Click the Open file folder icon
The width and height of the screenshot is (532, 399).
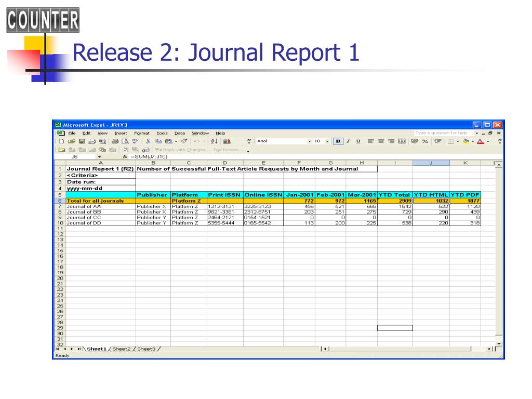tap(71, 141)
